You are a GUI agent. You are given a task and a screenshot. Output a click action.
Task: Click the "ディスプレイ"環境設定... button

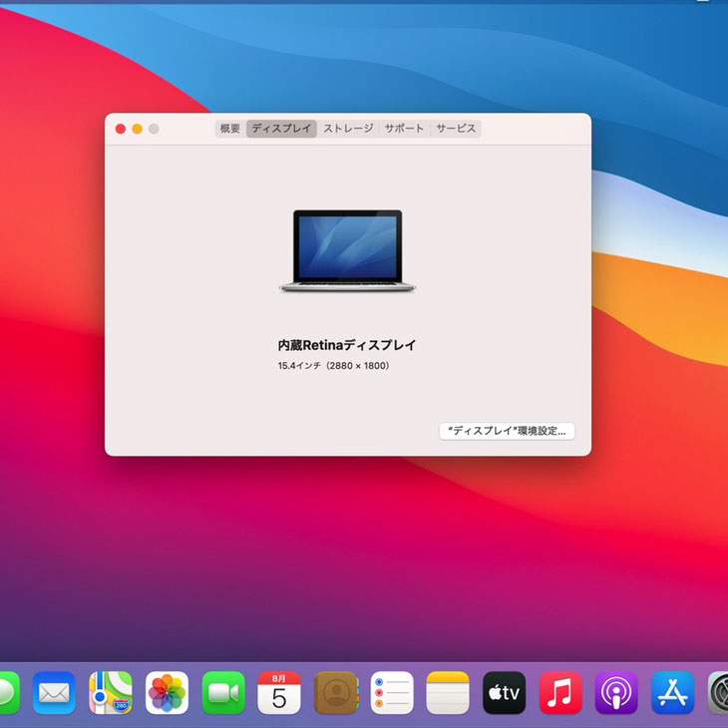(x=507, y=431)
